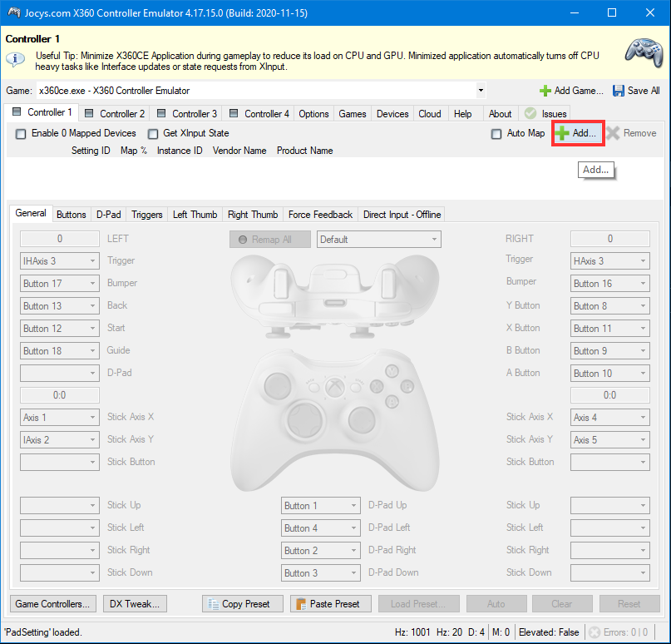The image size is (671, 644).
Task: Click the Controller 3 tab status square
Action: point(161,113)
